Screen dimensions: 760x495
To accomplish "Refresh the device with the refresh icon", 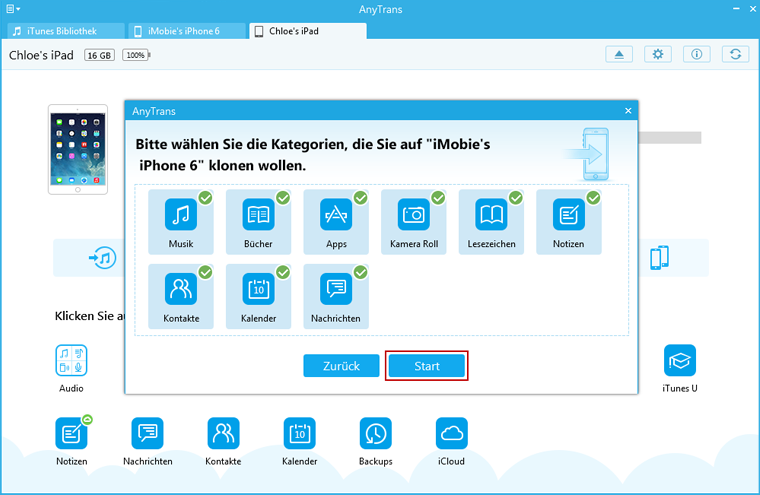I will (x=735, y=54).
